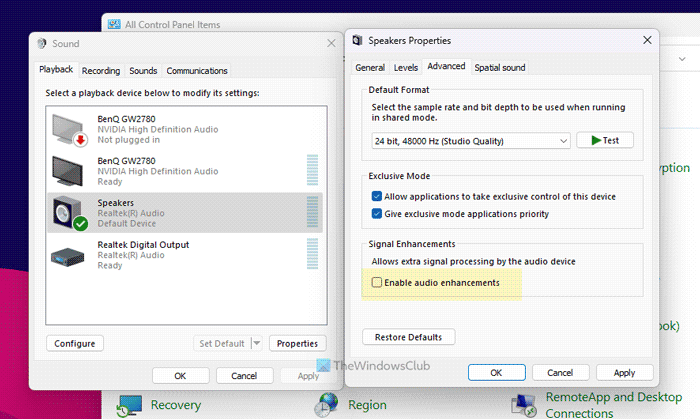Toggle Allow applications to take exclusive control checkbox
This screenshot has width=700, height=419.
pyautogui.click(x=376, y=196)
